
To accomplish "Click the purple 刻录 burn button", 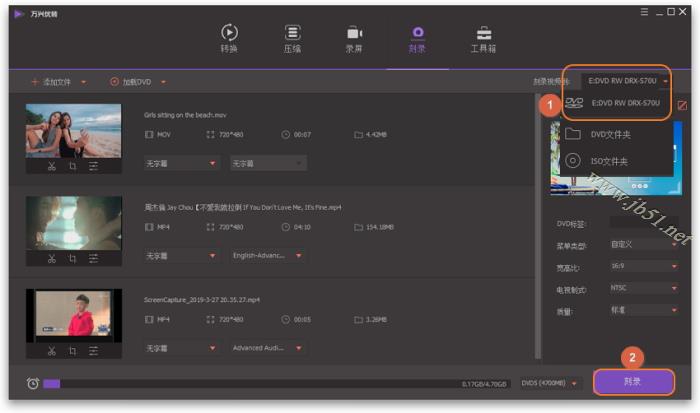I will [633, 382].
